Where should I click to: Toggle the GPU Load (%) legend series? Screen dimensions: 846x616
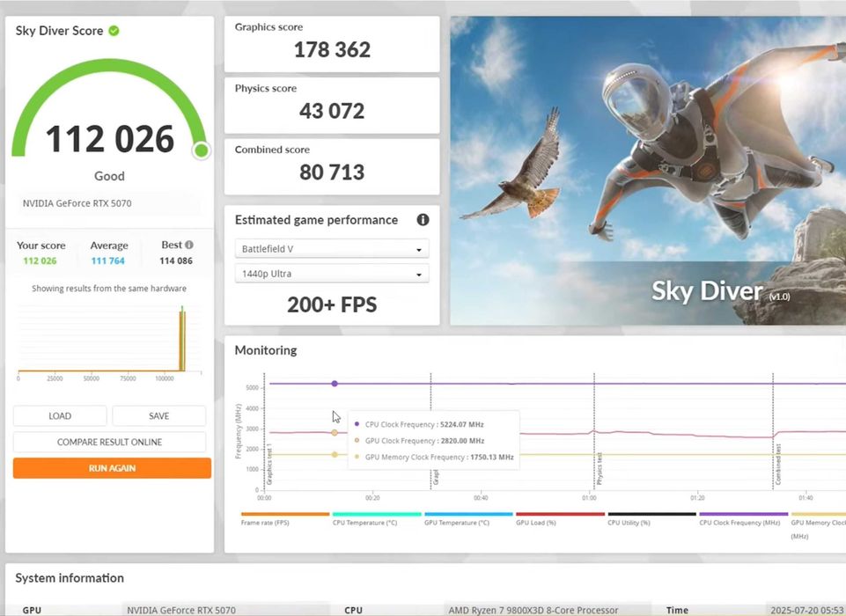[x=560, y=518]
